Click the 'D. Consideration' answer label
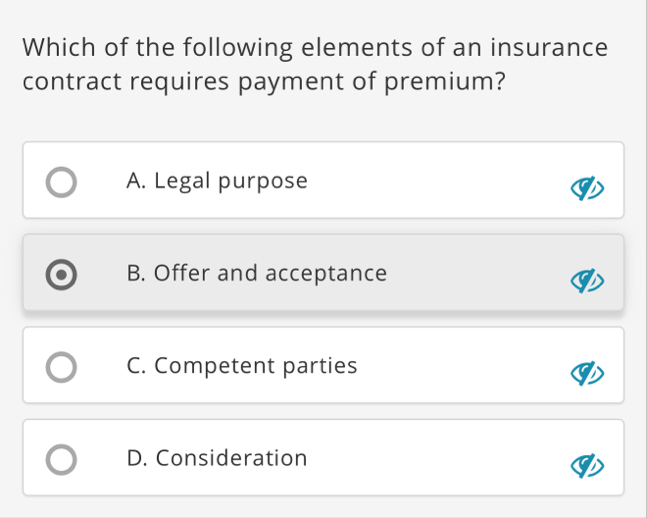Screen dimensions: 647x518 (x=217, y=458)
